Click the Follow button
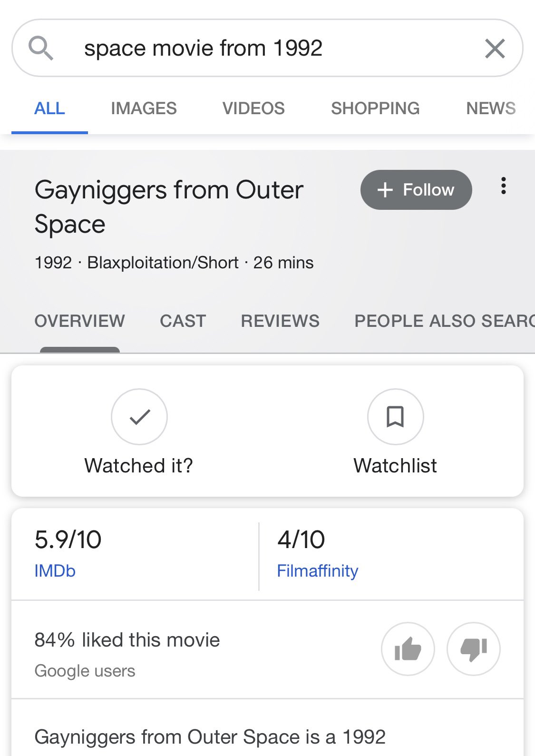The width and height of the screenshot is (535, 756). click(416, 190)
